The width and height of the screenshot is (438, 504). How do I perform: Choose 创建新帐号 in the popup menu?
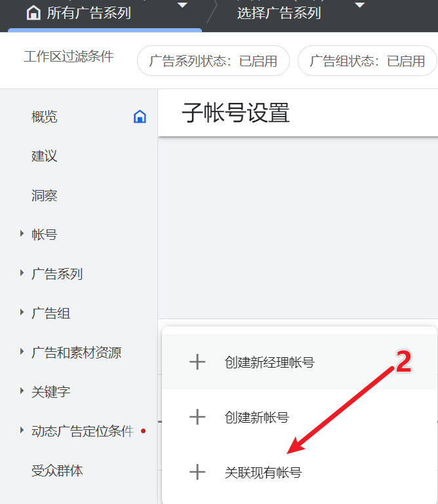pos(256,417)
